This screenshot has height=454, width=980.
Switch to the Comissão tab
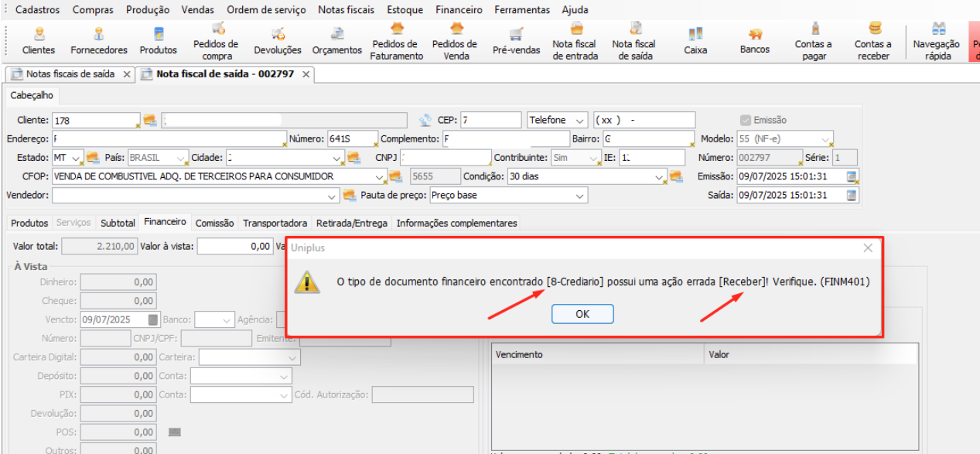[214, 223]
